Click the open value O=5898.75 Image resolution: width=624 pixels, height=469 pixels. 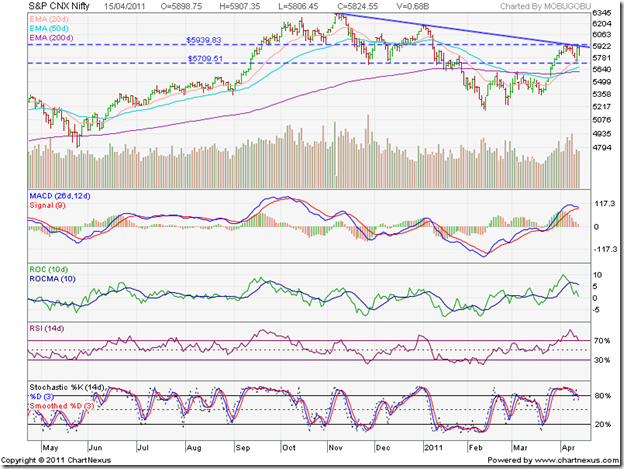click(181, 6)
